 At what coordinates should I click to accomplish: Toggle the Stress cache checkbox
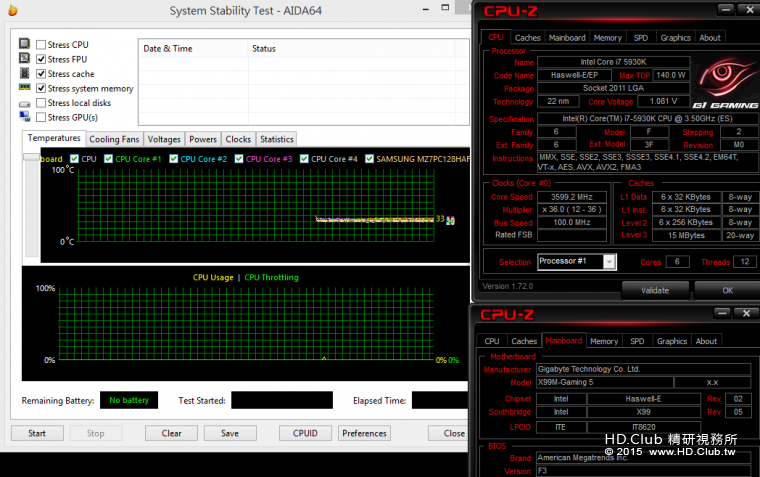(x=41, y=74)
